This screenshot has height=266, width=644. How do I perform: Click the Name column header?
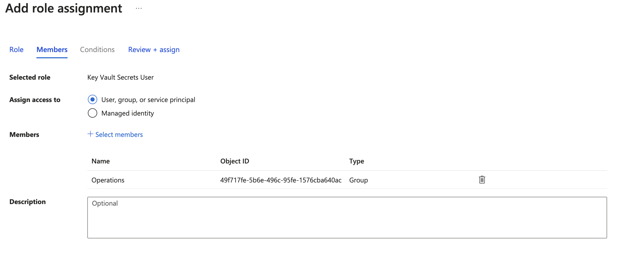coord(100,161)
